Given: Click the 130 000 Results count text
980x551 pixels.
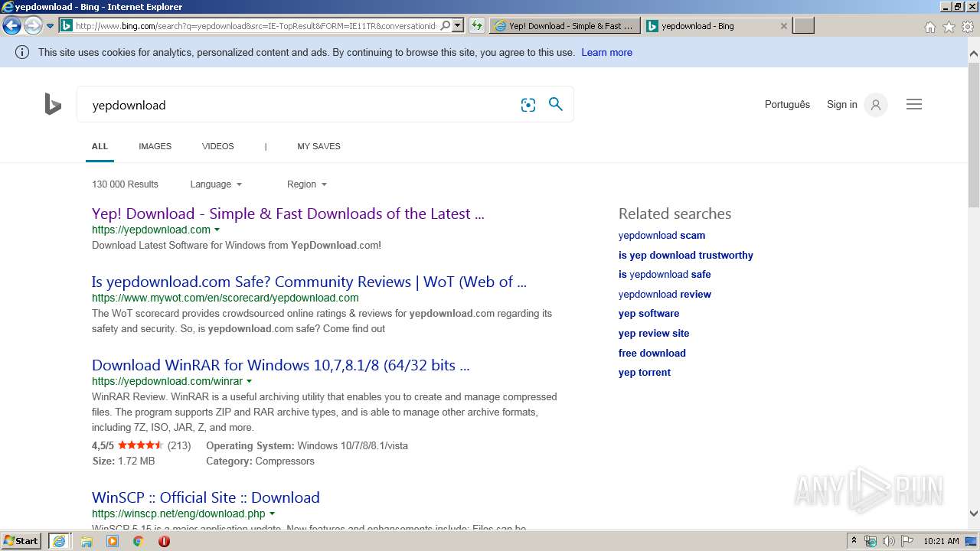Looking at the screenshot, I should (x=125, y=184).
